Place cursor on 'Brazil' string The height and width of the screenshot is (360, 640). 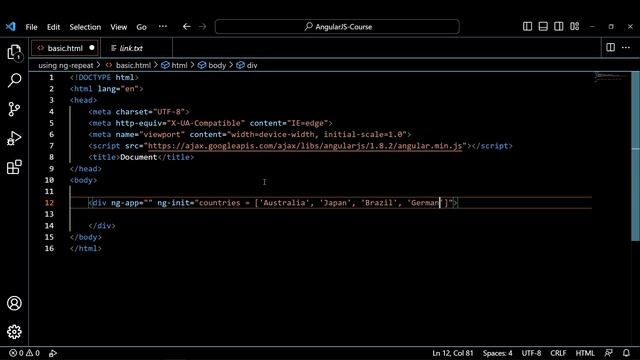[379, 203]
